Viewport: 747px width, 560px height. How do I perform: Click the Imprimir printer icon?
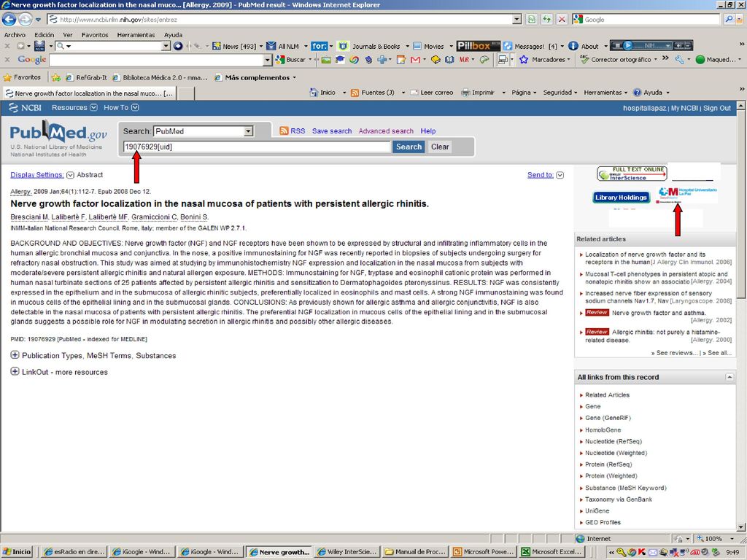(x=465, y=93)
